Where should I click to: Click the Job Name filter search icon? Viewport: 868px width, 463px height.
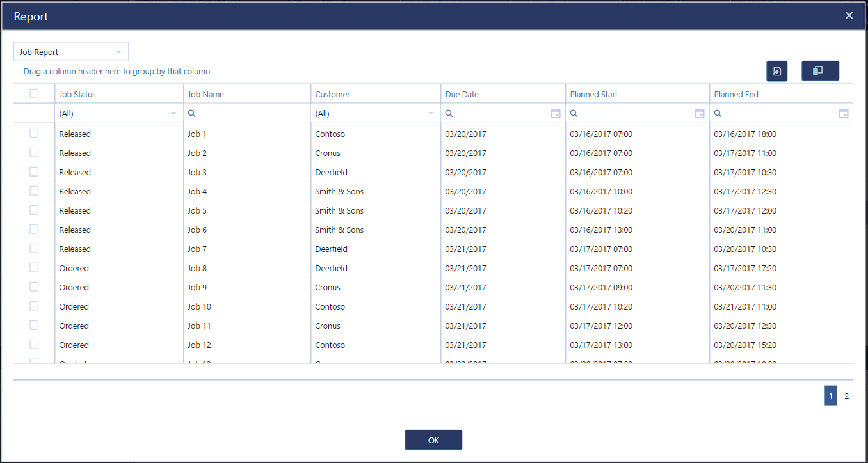click(191, 114)
